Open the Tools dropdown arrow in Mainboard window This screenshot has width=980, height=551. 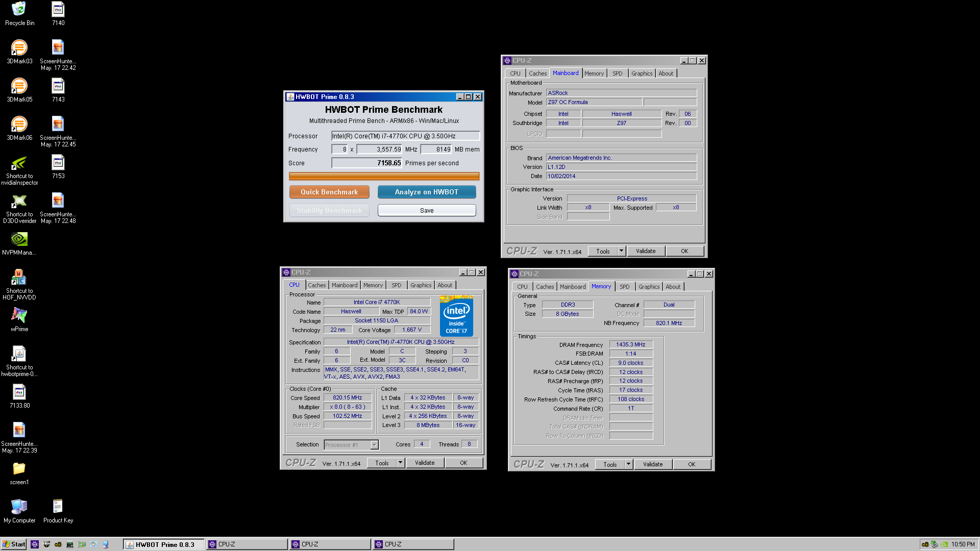tap(621, 251)
